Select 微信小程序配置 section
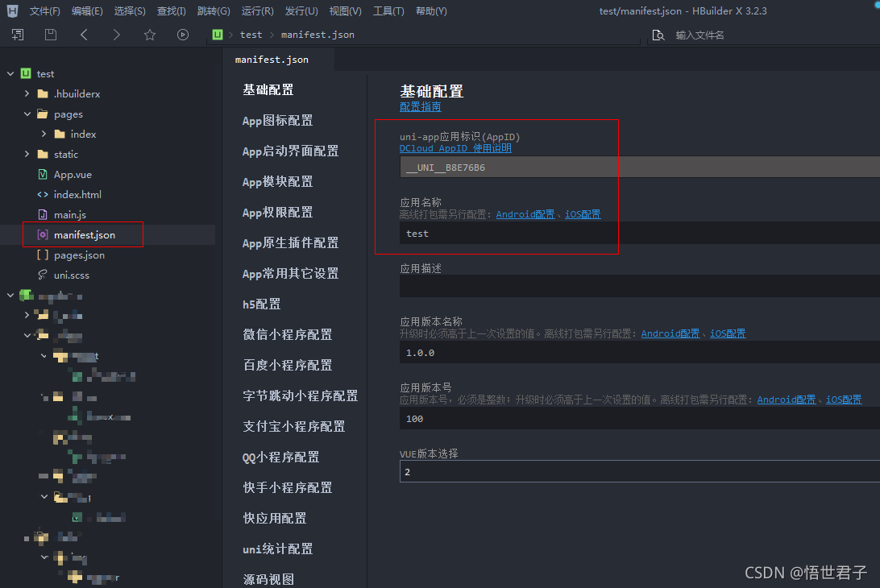This screenshot has width=880, height=588. tap(288, 334)
